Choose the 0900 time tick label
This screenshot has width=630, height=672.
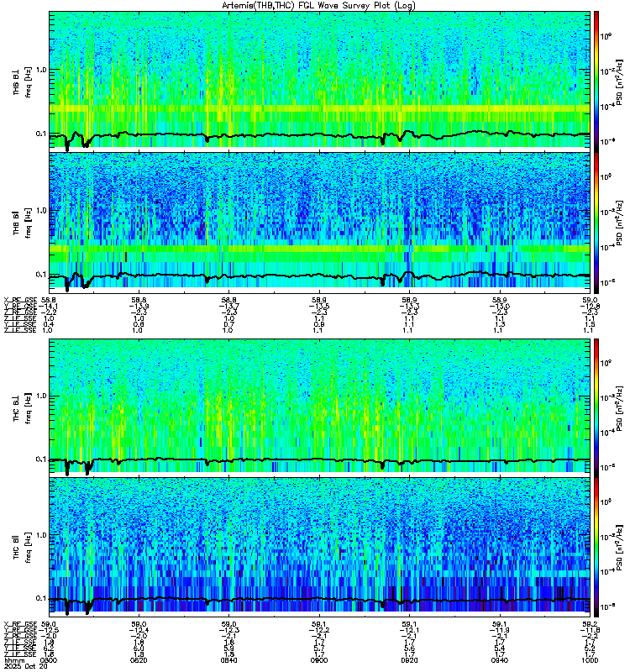319,660
